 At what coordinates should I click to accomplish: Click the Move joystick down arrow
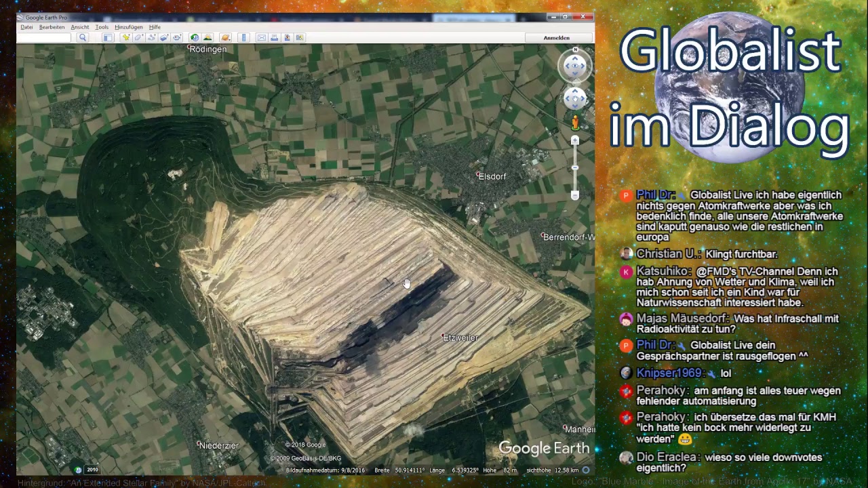coord(575,106)
